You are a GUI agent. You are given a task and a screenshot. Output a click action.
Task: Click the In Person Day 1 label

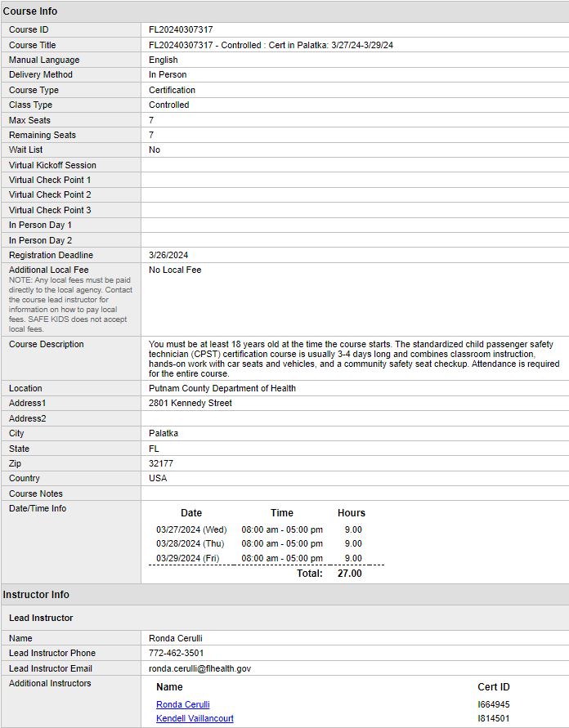40,226
